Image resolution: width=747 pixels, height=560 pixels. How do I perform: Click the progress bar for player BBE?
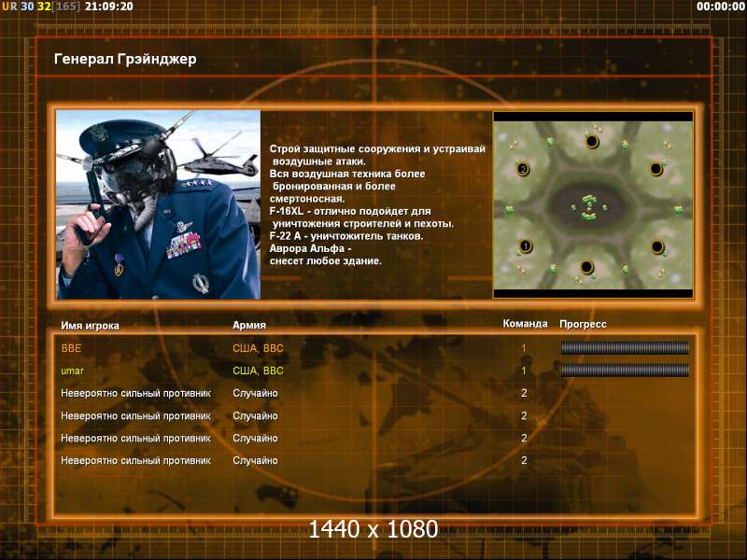pos(625,348)
